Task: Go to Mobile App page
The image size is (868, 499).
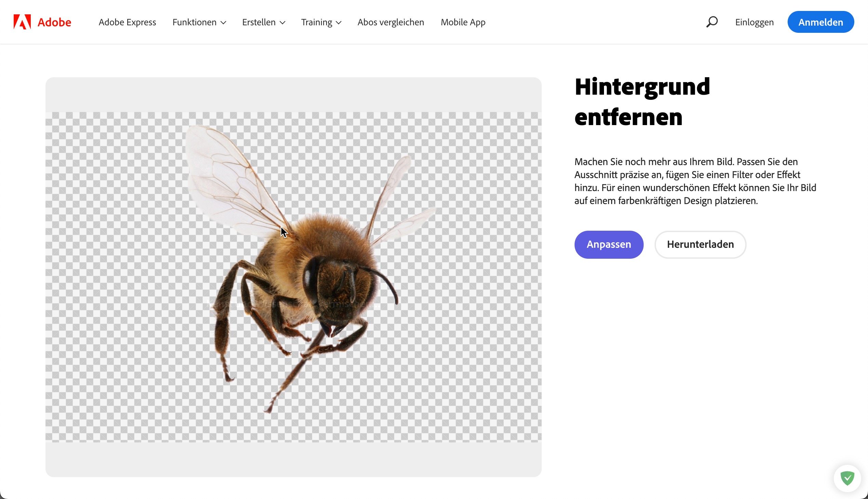Action: [x=463, y=22]
